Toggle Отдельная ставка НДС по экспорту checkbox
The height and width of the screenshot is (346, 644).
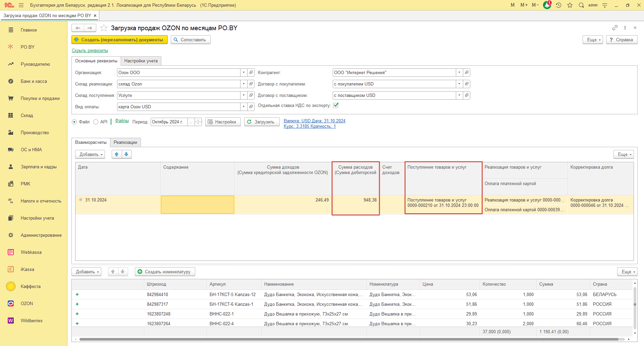click(x=336, y=105)
